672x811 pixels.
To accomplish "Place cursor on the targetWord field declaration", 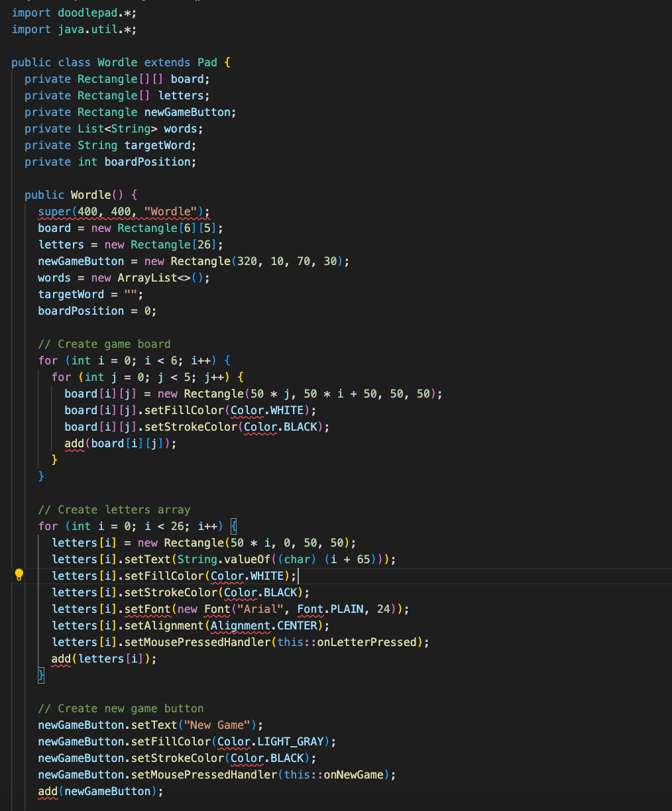I will click(x=158, y=144).
